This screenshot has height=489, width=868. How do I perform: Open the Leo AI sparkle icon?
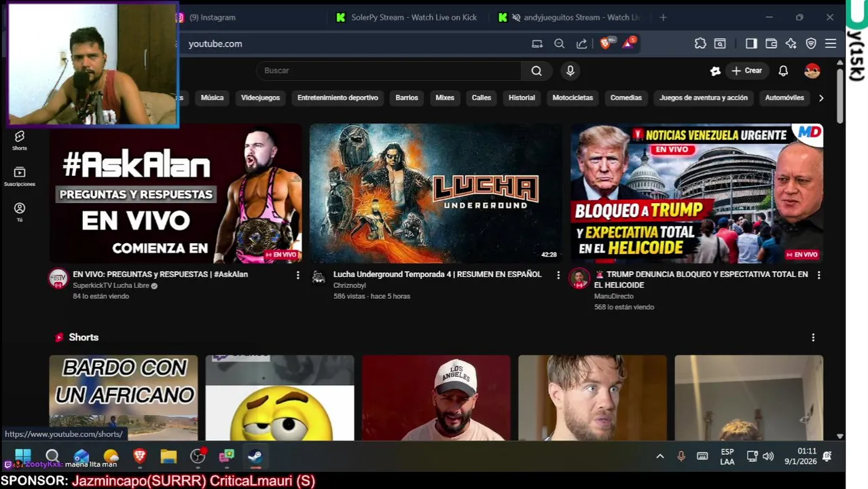pos(791,43)
